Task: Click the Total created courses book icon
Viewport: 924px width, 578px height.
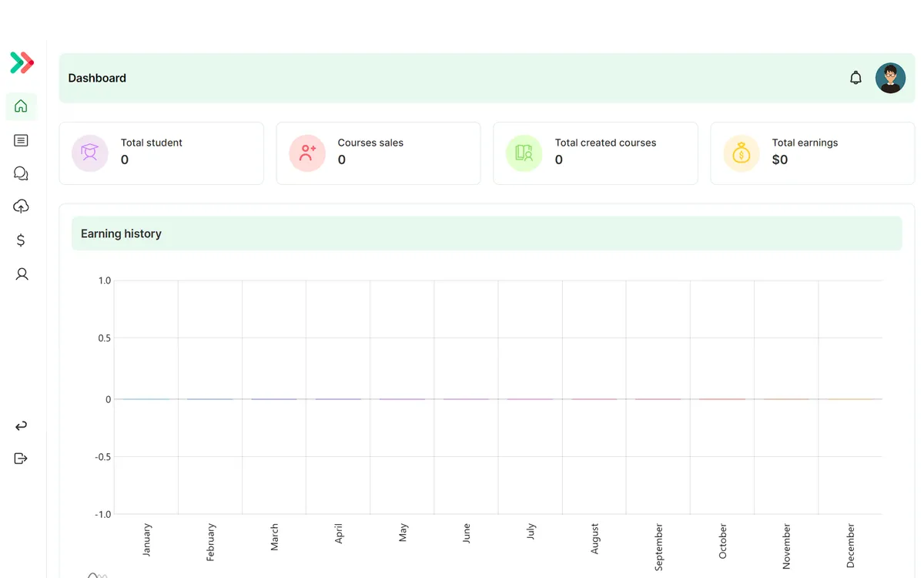Action: click(x=524, y=153)
